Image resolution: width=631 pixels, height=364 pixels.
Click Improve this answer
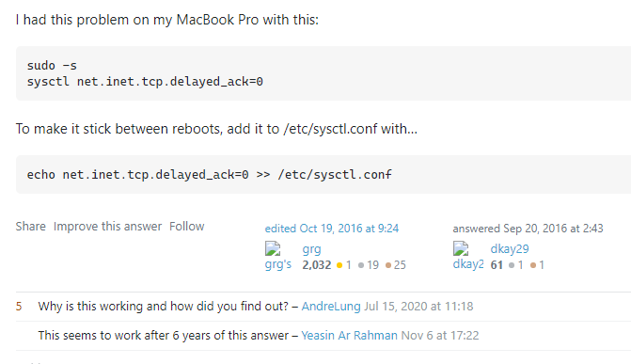[x=107, y=227]
